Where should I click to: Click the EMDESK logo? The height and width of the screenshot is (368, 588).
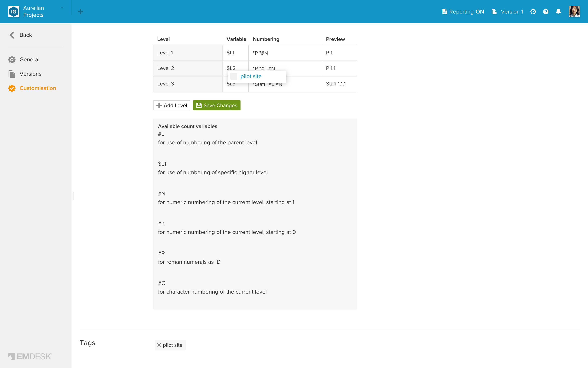tap(30, 356)
